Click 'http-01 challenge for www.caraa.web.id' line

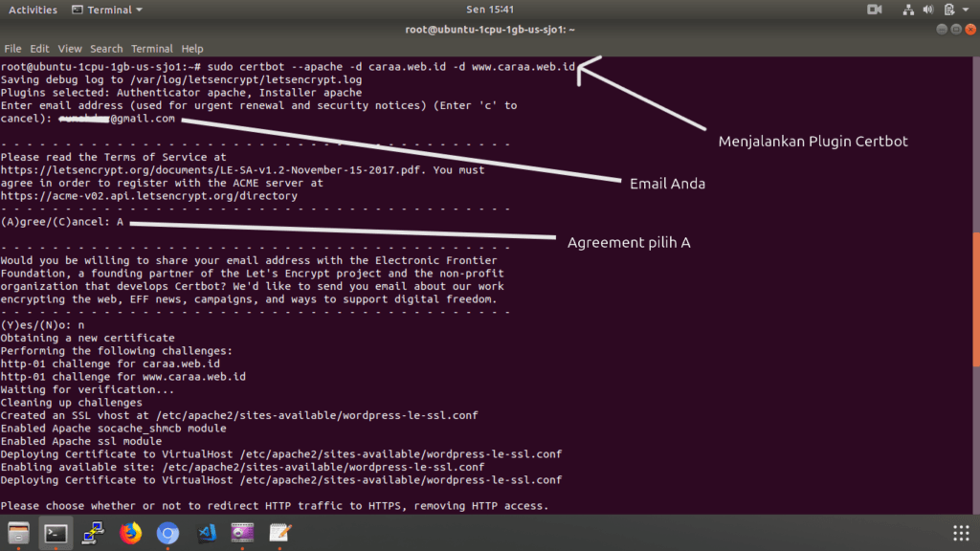click(123, 377)
